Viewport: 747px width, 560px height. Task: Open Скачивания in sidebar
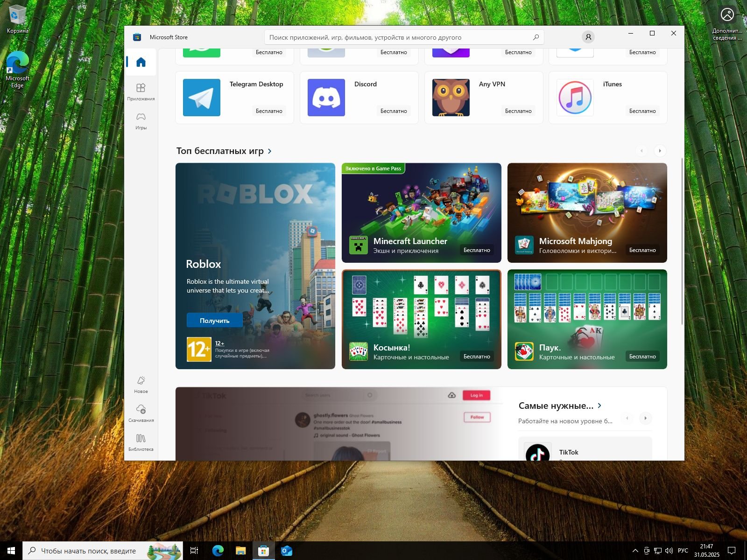(141, 413)
